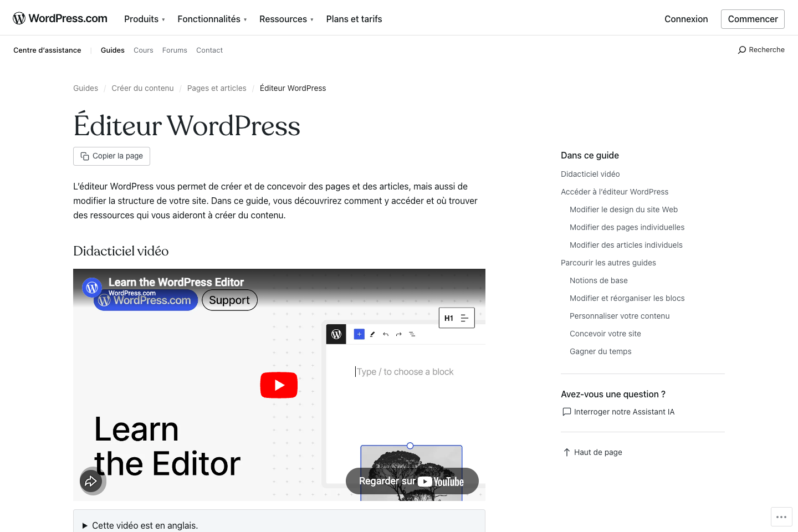The image size is (798, 532).
Task: Click the Connexion link
Action: [x=686, y=19]
